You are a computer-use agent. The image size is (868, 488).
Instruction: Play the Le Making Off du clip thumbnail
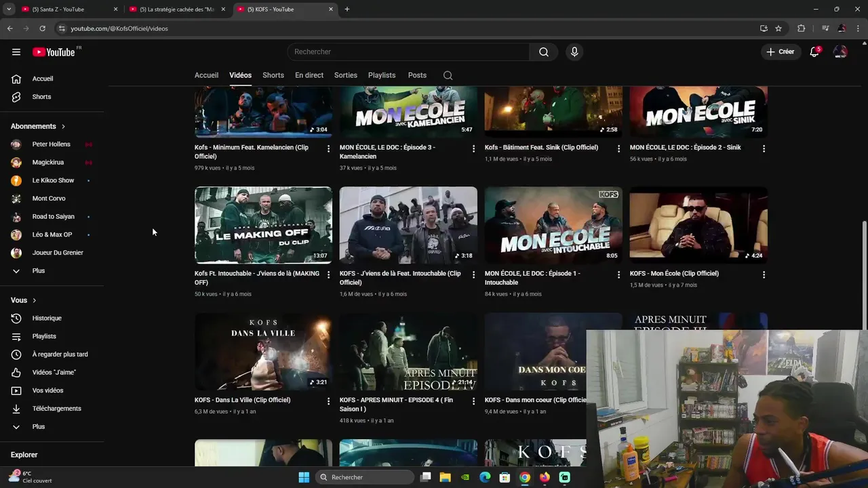click(263, 225)
